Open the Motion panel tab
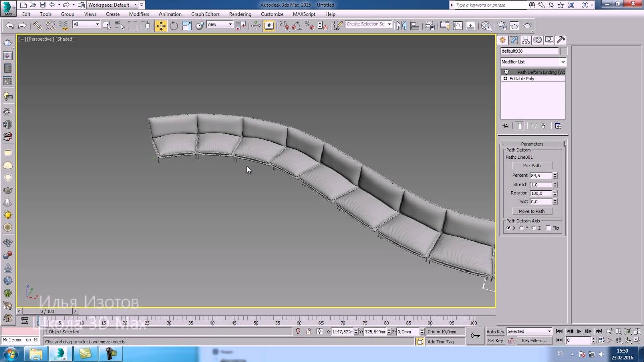The width and height of the screenshot is (644, 362). click(x=538, y=40)
